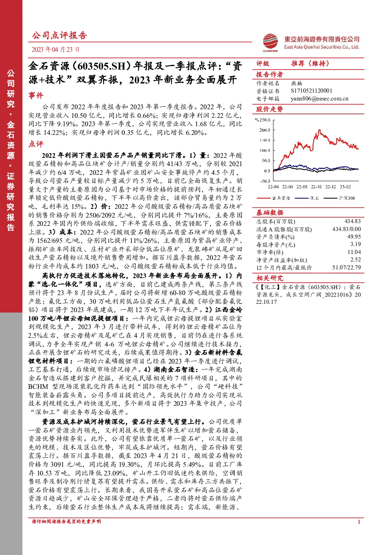Click the company name 東亞前海證券有限責任公司
392x555 pixels.
click(322, 39)
